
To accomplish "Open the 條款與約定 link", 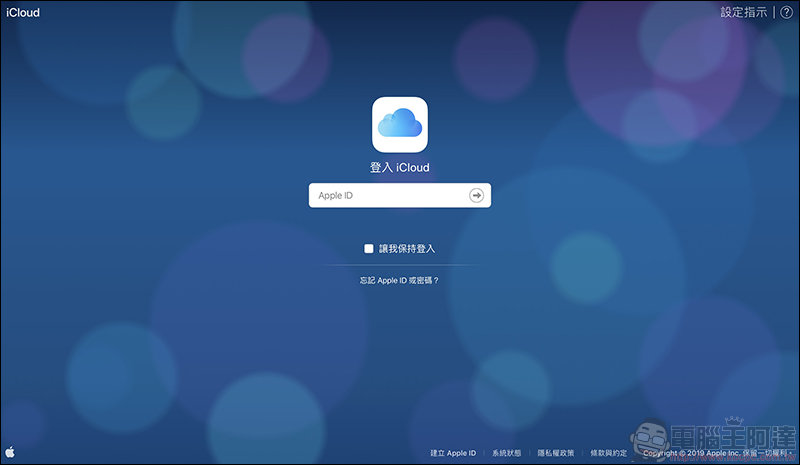I will coord(608,453).
